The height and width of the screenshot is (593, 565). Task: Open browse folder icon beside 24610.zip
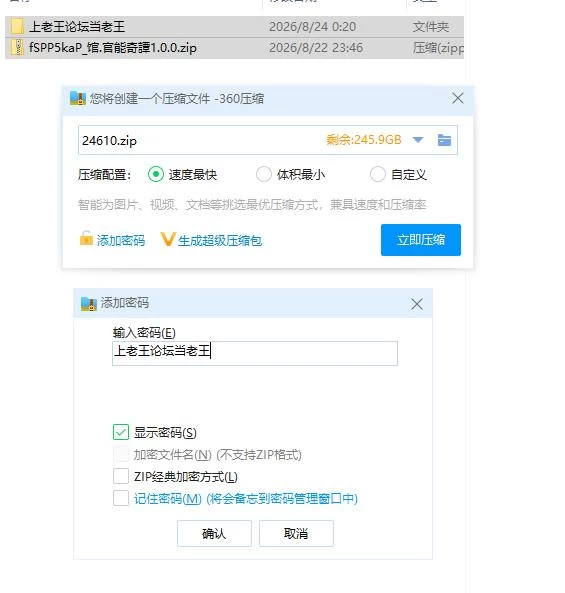(444, 140)
